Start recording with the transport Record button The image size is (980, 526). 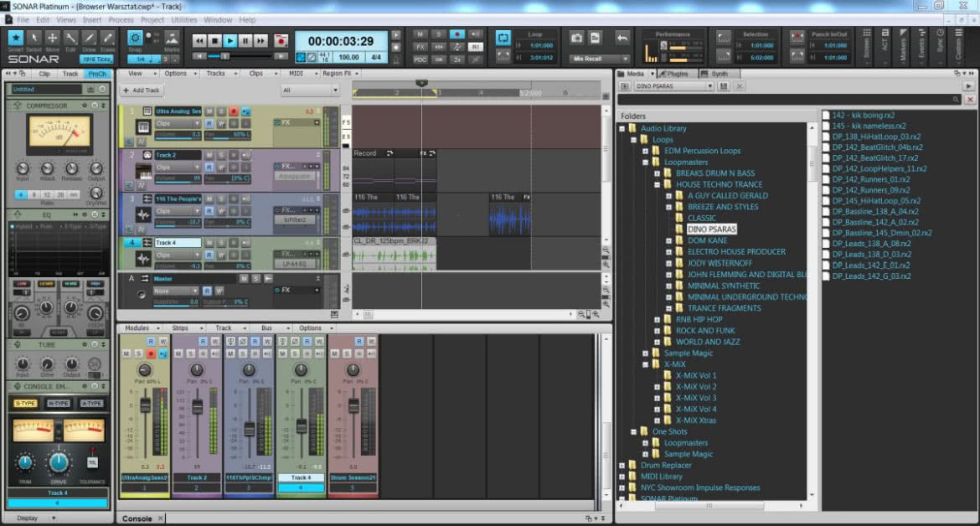281,40
